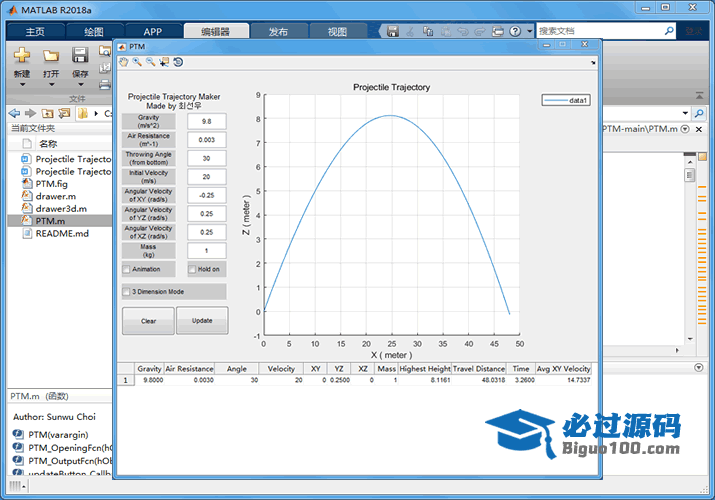Select the Pan hand tool in PTM
Image resolution: width=715 pixels, height=500 pixels.
[x=124, y=62]
